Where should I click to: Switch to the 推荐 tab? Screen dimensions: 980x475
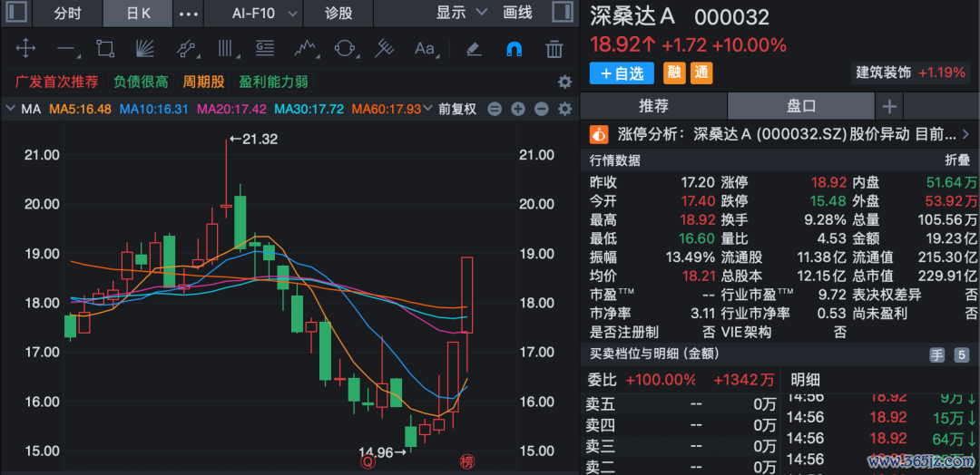click(654, 106)
